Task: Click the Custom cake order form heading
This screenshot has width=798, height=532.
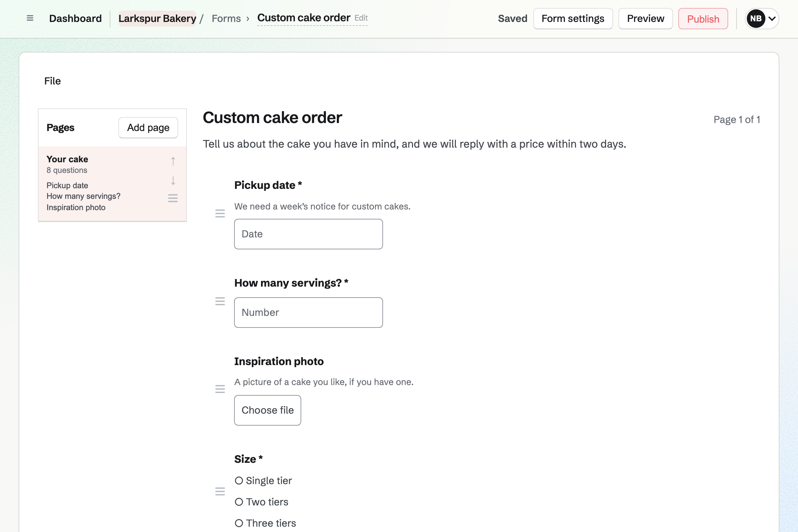Action: 272,118
